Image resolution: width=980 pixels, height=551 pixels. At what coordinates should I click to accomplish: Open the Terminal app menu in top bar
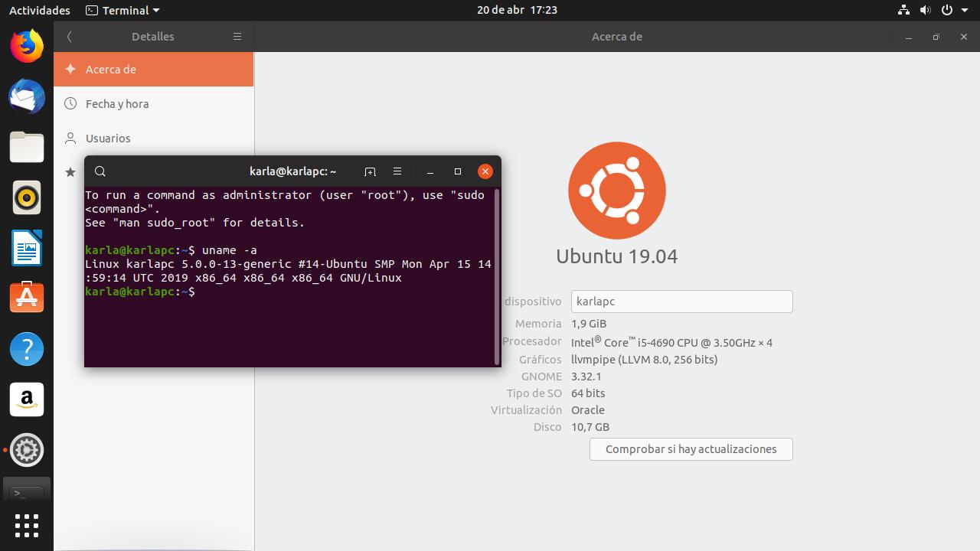122,10
